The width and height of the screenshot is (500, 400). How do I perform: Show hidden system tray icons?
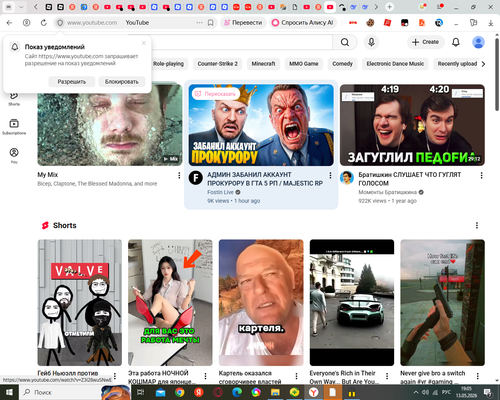coord(416,392)
